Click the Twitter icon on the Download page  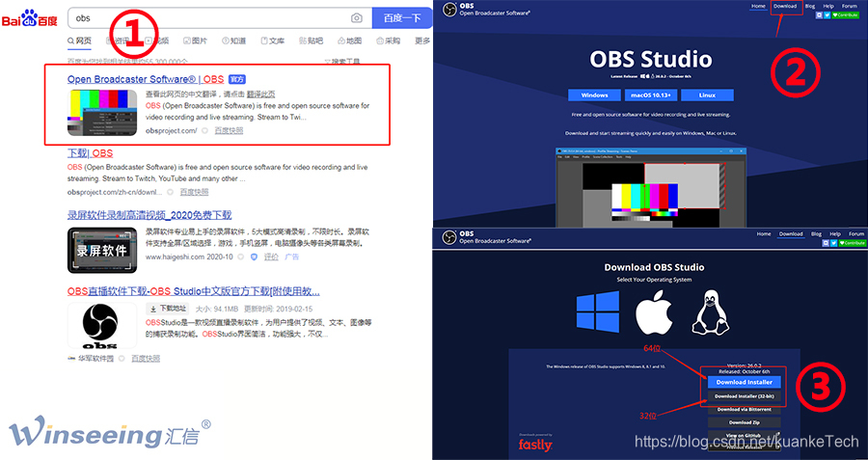tap(833, 243)
